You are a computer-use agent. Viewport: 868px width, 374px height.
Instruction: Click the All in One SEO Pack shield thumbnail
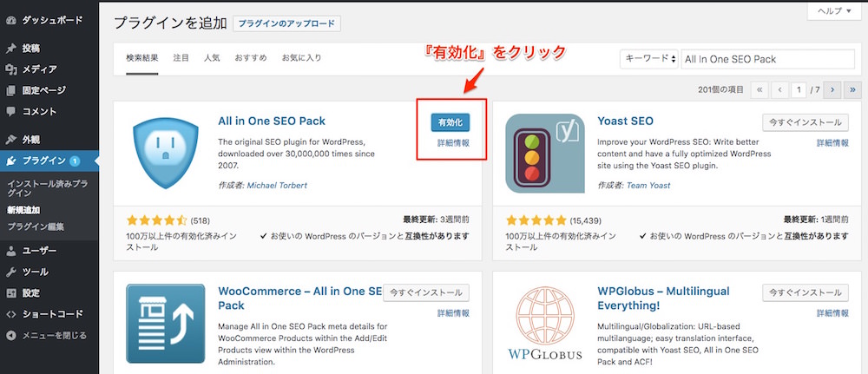pyautogui.click(x=166, y=154)
